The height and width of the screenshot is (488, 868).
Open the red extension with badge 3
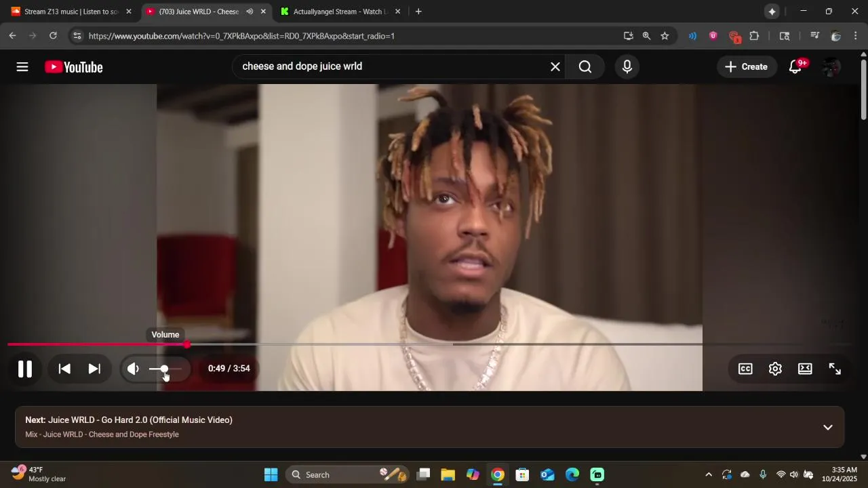(734, 37)
